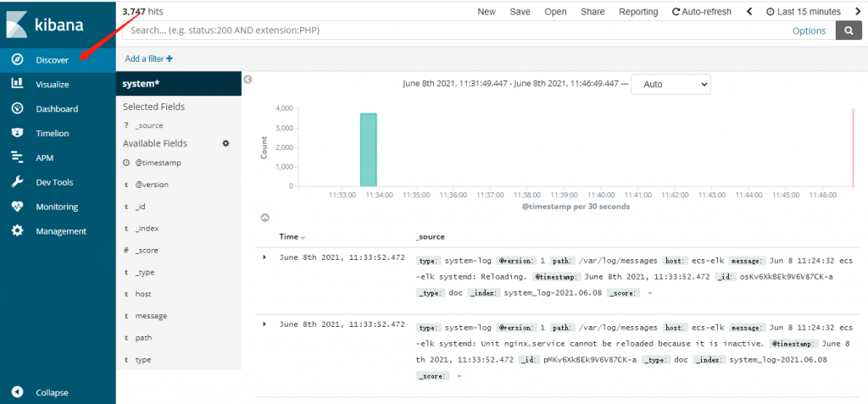Open Timelion via its mask icon
868x404 pixels.
pyautogui.click(x=17, y=133)
